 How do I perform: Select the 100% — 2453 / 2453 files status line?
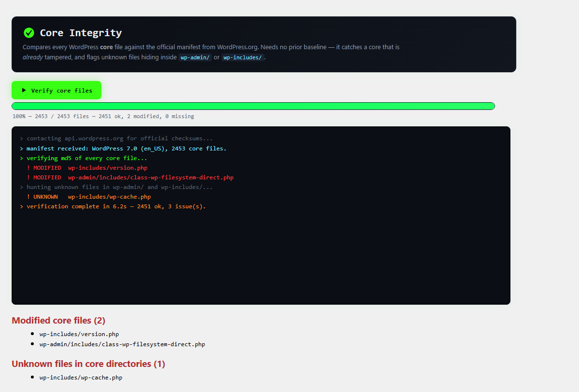103,116
